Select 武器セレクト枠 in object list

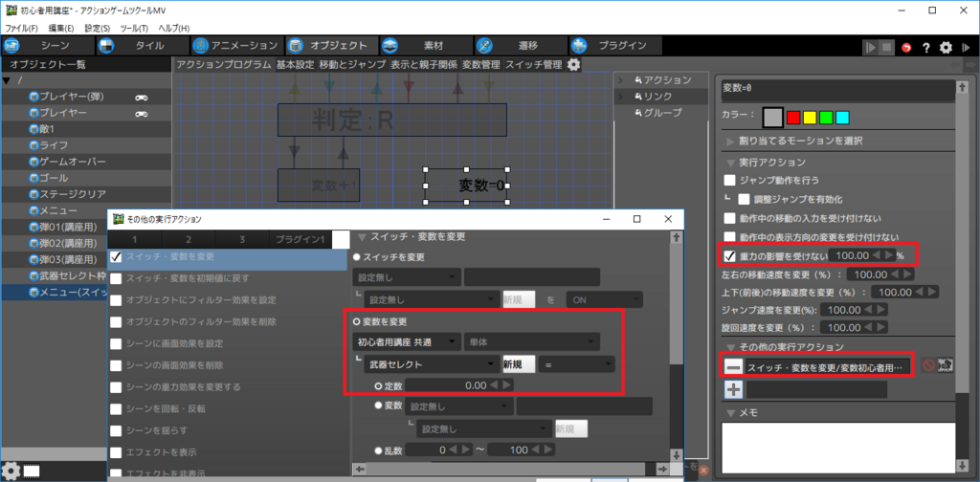(73, 275)
